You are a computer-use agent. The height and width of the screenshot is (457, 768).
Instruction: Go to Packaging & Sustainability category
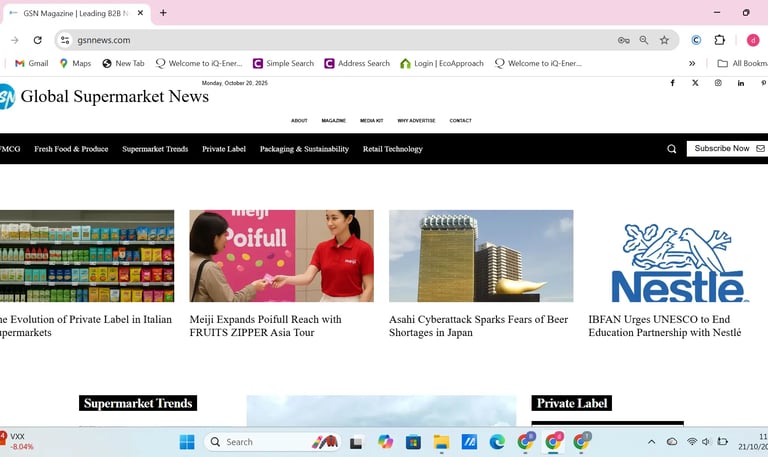(x=304, y=149)
